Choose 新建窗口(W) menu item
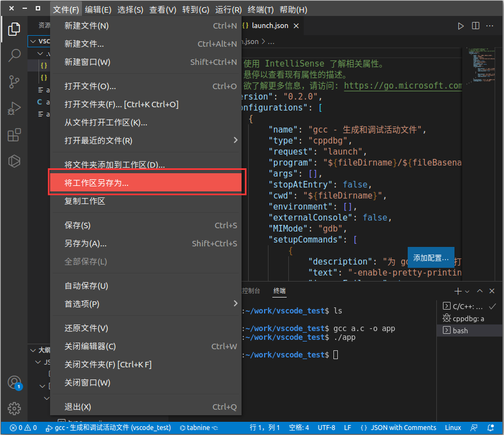The height and width of the screenshot is (435, 504). point(146,62)
